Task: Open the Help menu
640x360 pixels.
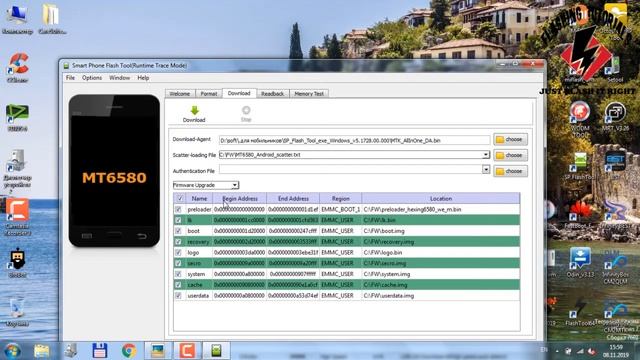Action: tap(143, 78)
